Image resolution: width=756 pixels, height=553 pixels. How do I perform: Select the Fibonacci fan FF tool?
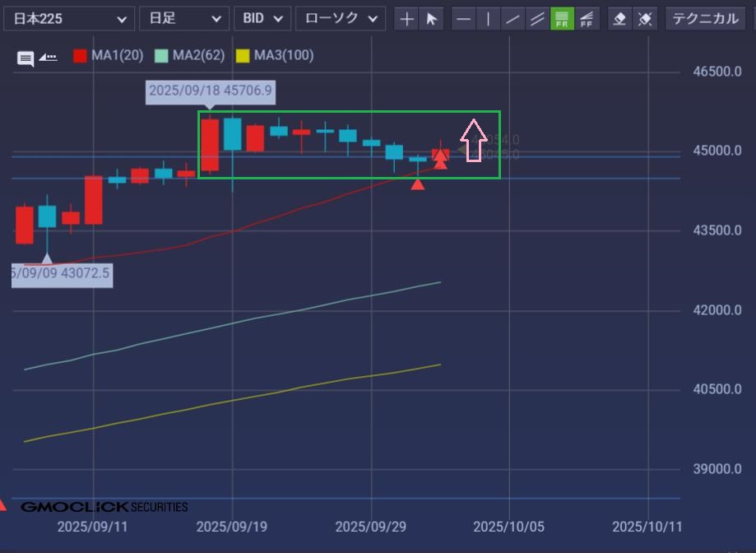tap(587, 19)
